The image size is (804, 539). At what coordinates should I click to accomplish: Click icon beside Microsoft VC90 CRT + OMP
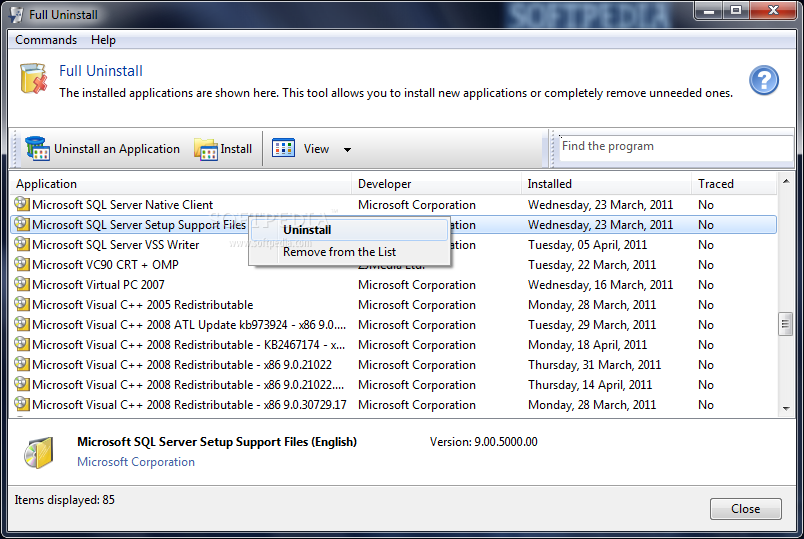(x=22, y=264)
